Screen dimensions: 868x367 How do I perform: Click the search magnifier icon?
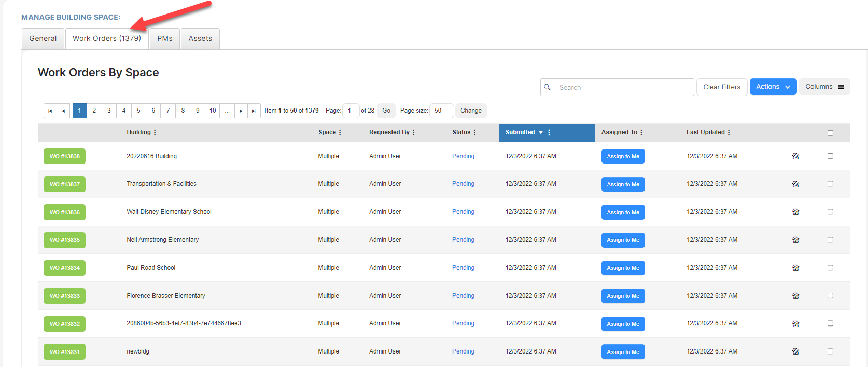point(547,87)
